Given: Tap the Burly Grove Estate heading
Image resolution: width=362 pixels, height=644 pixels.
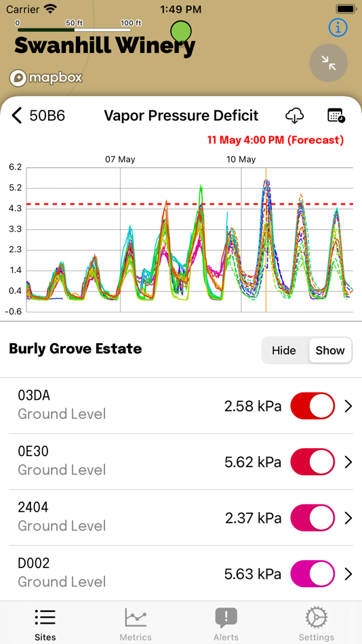Looking at the screenshot, I should [x=76, y=348].
